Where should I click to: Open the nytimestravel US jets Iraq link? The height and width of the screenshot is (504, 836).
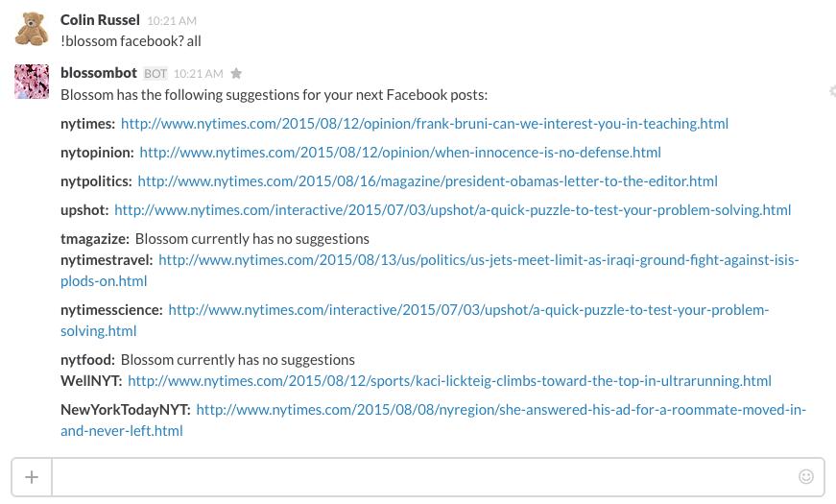(x=478, y=260)
